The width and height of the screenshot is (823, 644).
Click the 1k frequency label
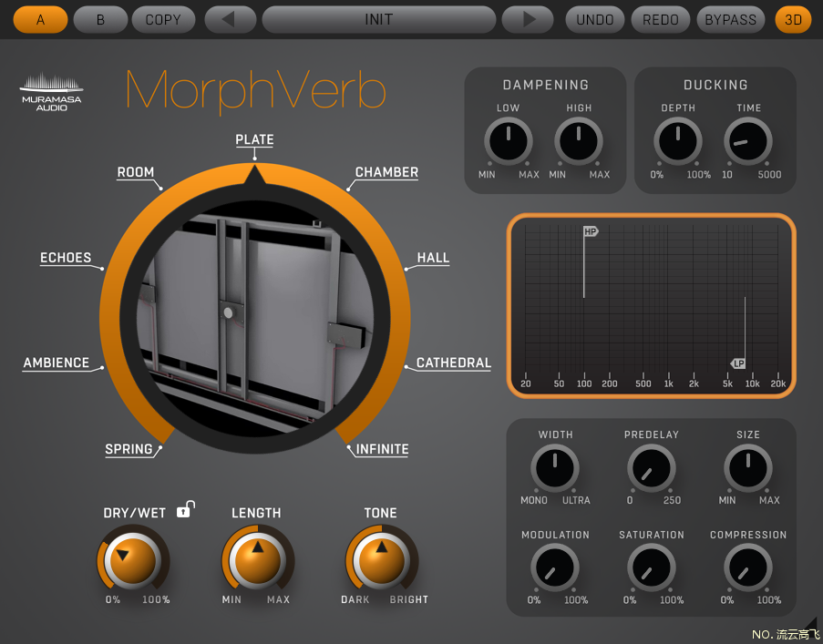tap(669, 383)
